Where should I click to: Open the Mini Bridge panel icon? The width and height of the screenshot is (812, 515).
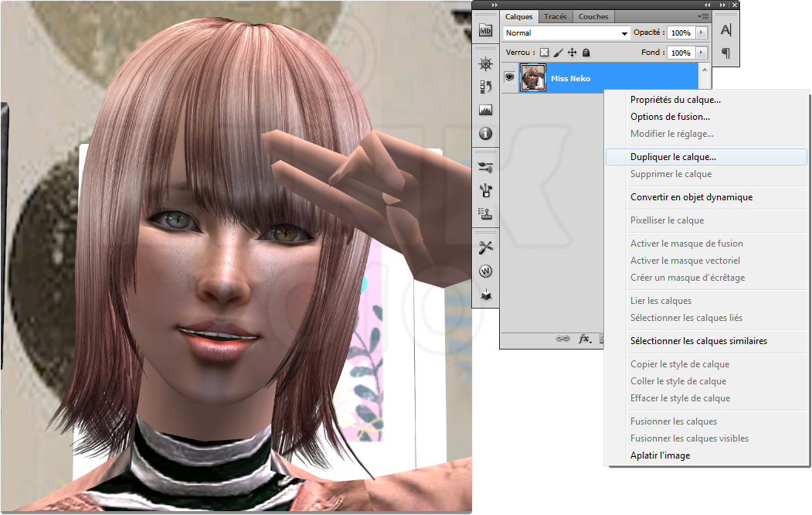click(x=485, y=31)
